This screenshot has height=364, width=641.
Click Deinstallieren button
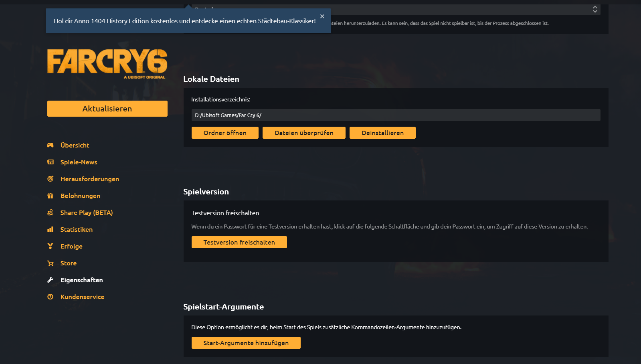[x=382, y=133]
